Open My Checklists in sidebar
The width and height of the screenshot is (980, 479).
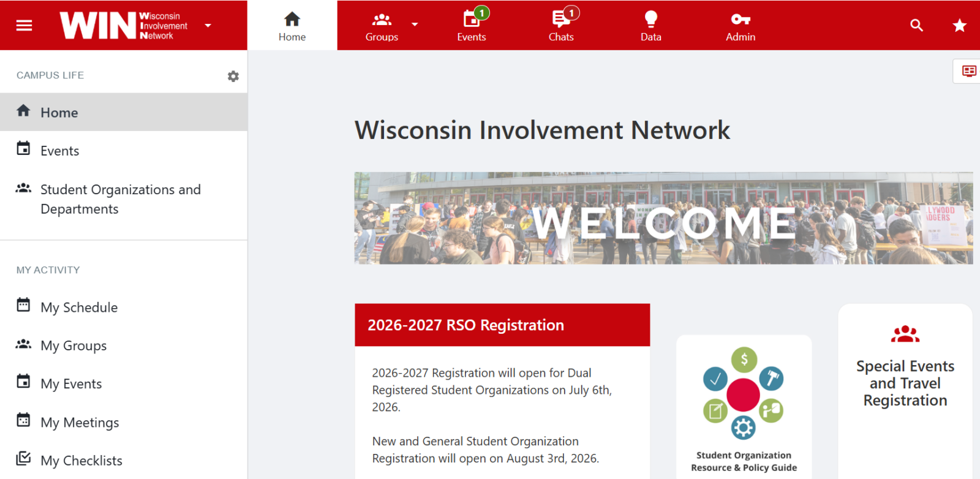(124, 460)
